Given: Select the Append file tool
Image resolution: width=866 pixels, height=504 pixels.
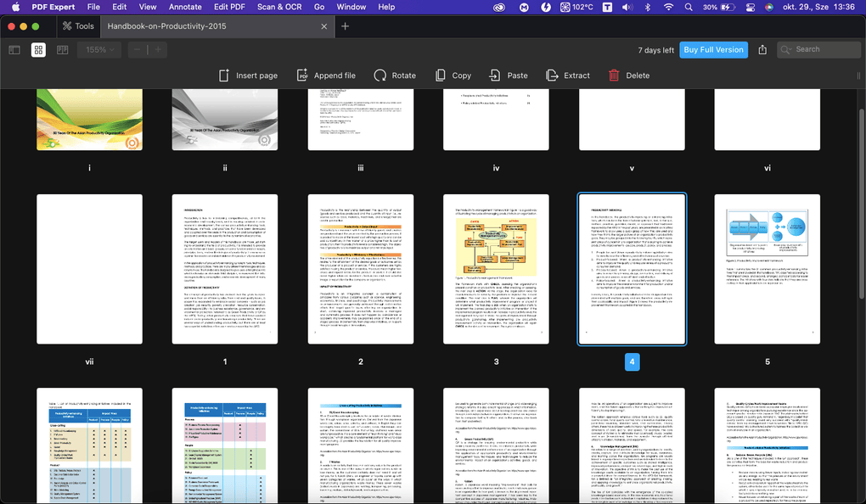Looking at the screenshot, I should [326, 75].
